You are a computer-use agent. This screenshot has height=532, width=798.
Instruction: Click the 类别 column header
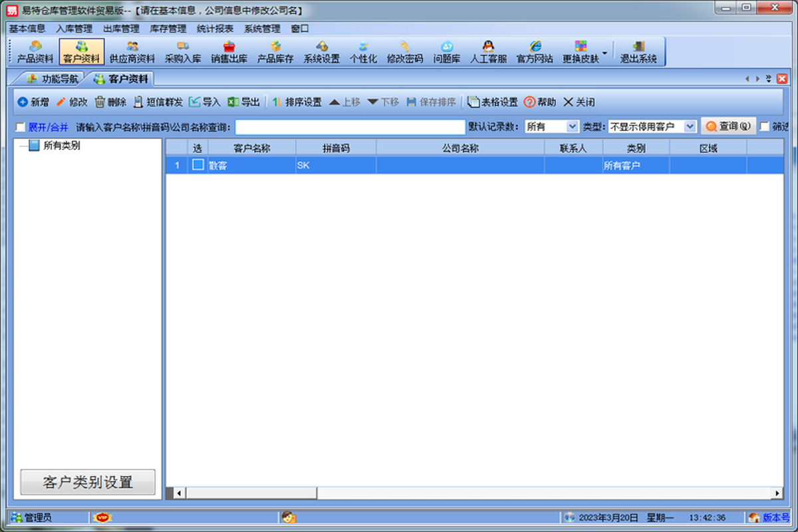tap(636, 148)
